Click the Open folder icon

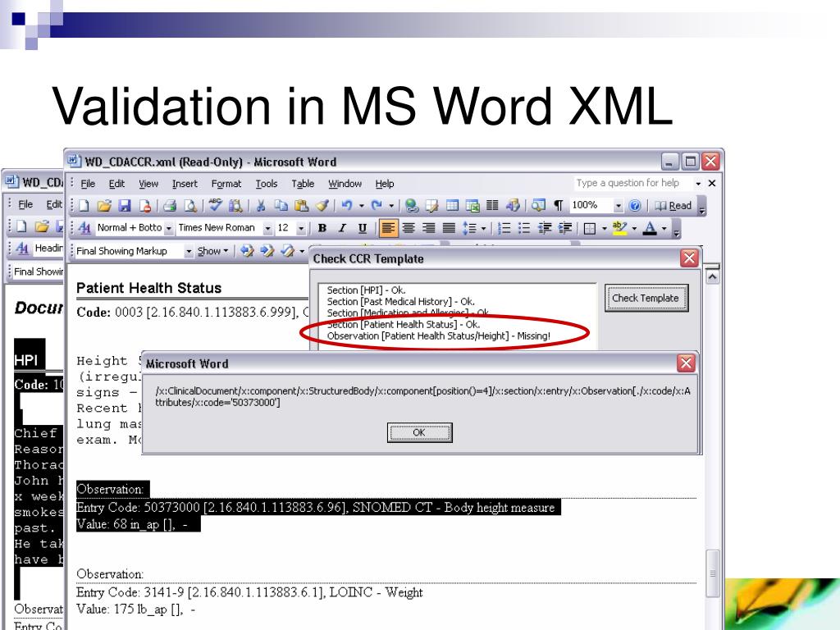coord(104,206)
